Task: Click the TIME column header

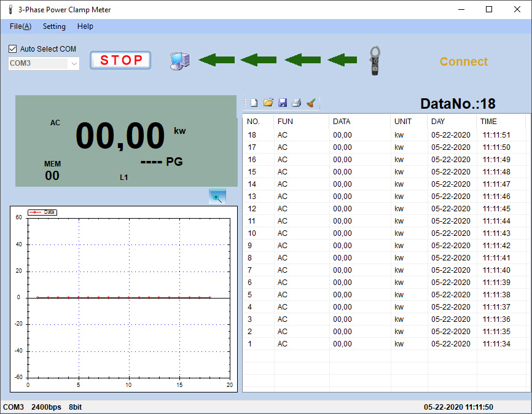Action: coord(488,121)
